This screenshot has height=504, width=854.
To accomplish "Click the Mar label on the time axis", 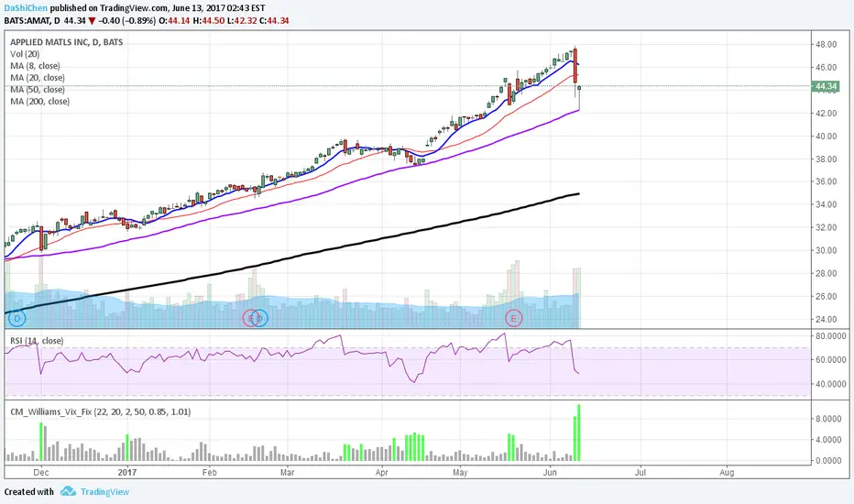I will click(287, 473).
